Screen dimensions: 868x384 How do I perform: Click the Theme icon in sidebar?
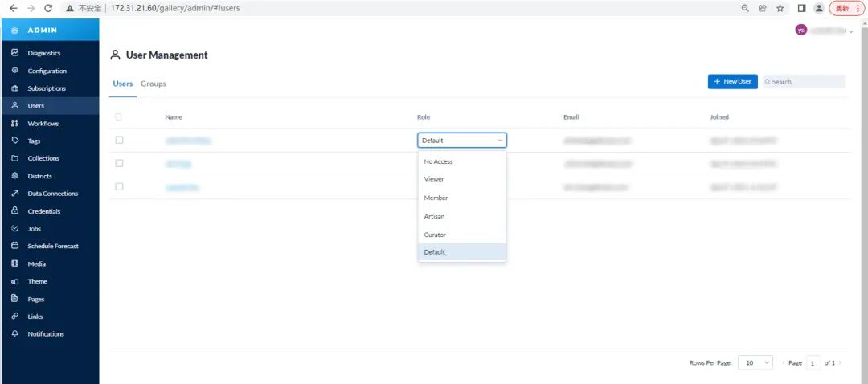pyautogui.click(x=15, y=281)
